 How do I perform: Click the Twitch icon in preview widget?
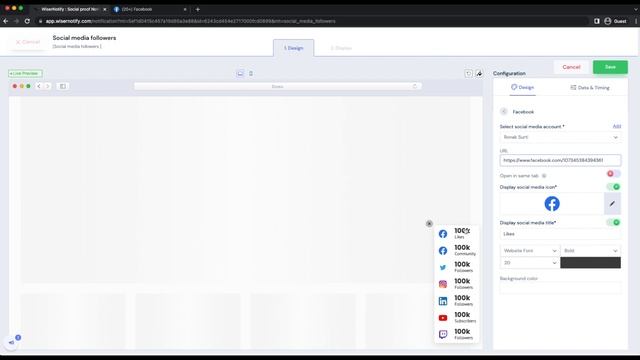pos(443,335)
